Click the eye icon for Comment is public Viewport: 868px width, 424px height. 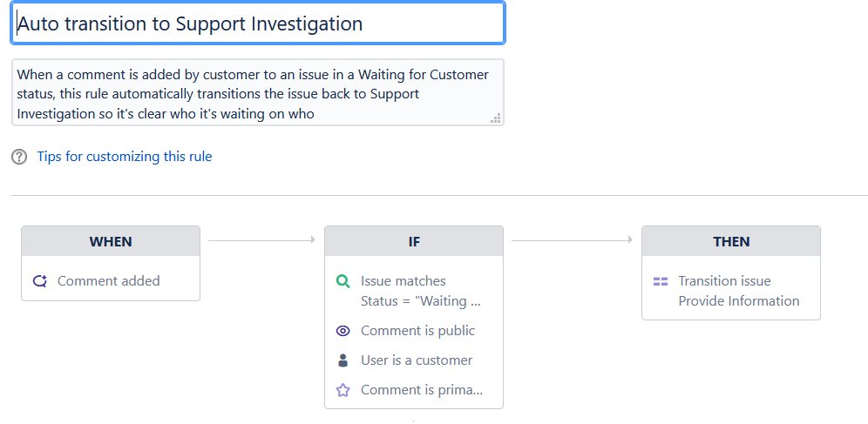pyautogui.click(x=343, y=331)
